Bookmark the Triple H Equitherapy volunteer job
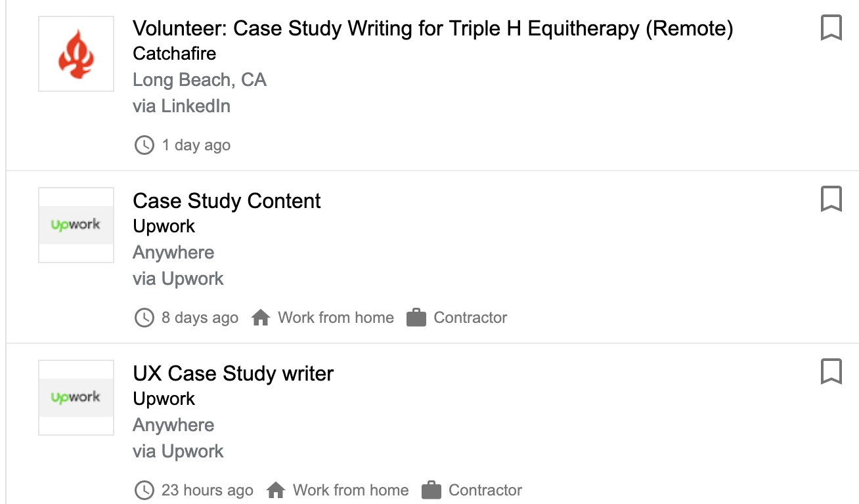Image resolution: width=859 pixels, height=504 pixels. tap(831, 28)
